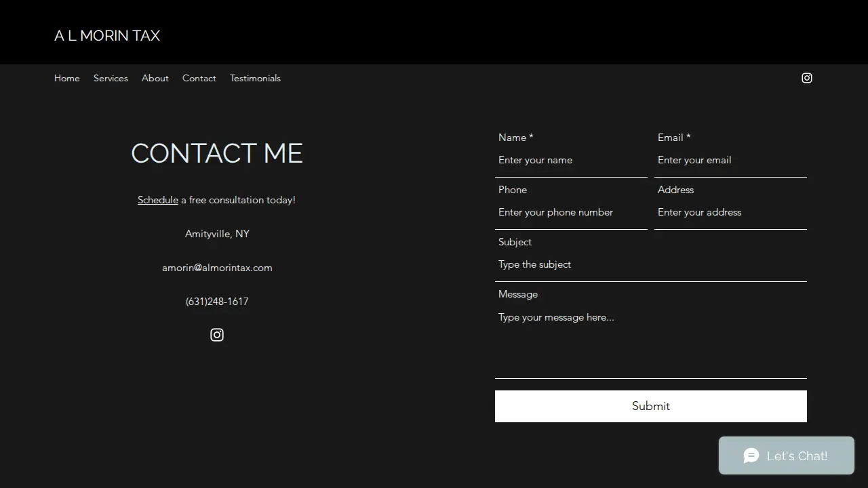The height and width of the screenshot is (488, 868).
Task: Click the (631)248-1617 phone number
Action: point(217,302)
